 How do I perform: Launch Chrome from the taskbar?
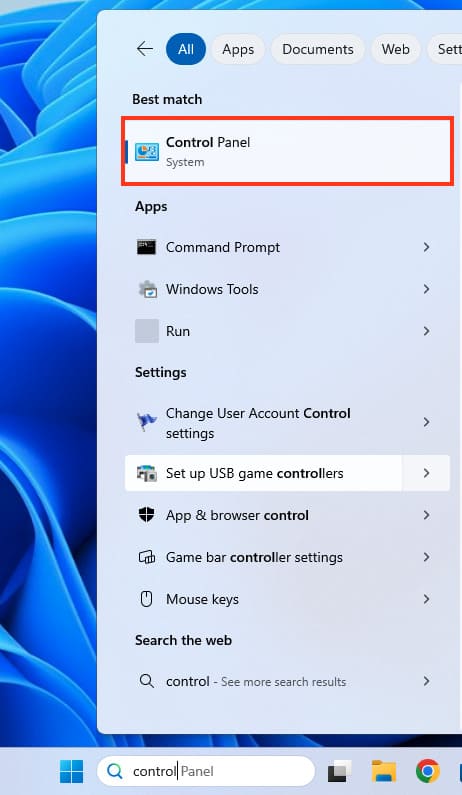tap(428, 771)
